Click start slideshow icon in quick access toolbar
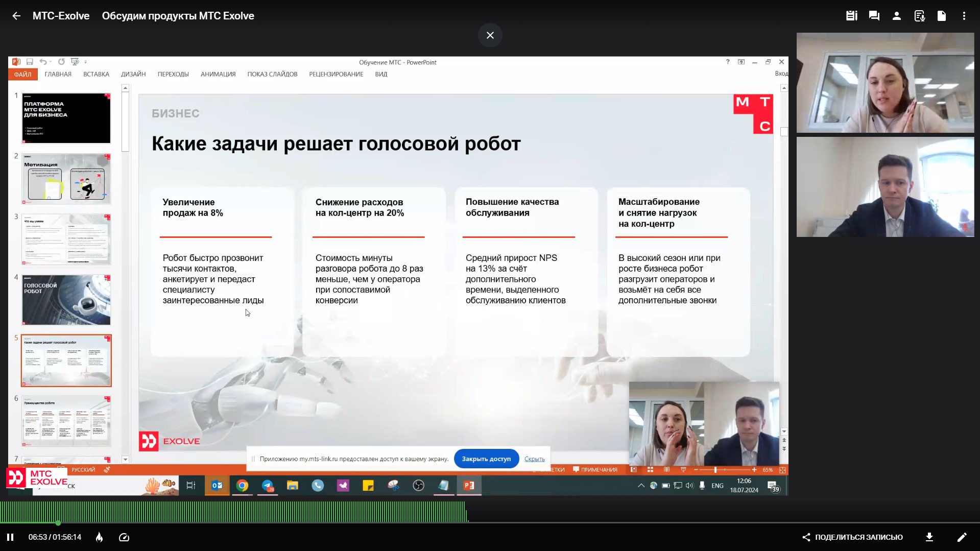This screenshot has width=980, height=551. 75,62
